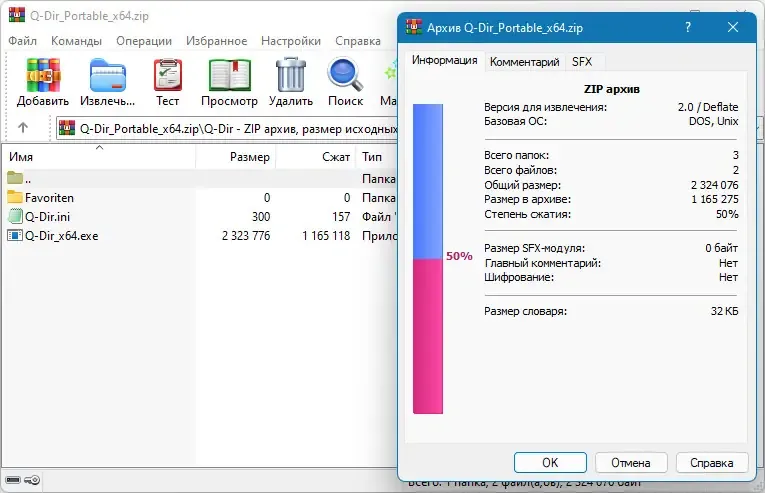
Task: Open the Избранное menu
Action: click(x=216, y=41)
